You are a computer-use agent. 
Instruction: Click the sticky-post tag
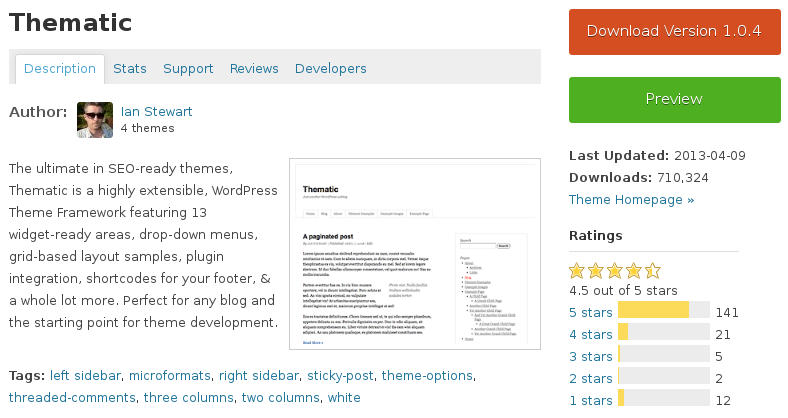click(x=340, y=376)
